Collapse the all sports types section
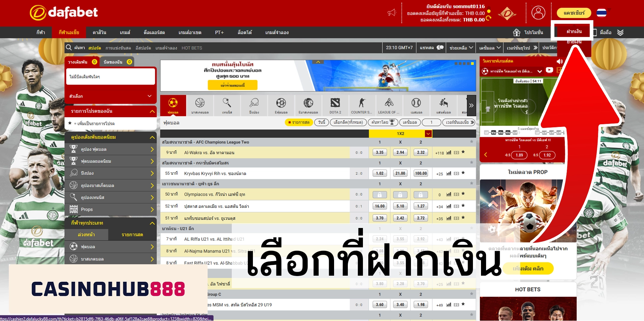The height and width of the screenshot is (321, 644). coord(152,223)
